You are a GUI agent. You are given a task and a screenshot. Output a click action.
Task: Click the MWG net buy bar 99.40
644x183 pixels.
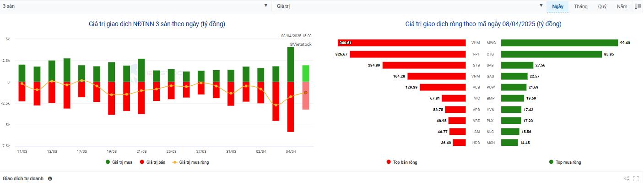tap(559, 43)
